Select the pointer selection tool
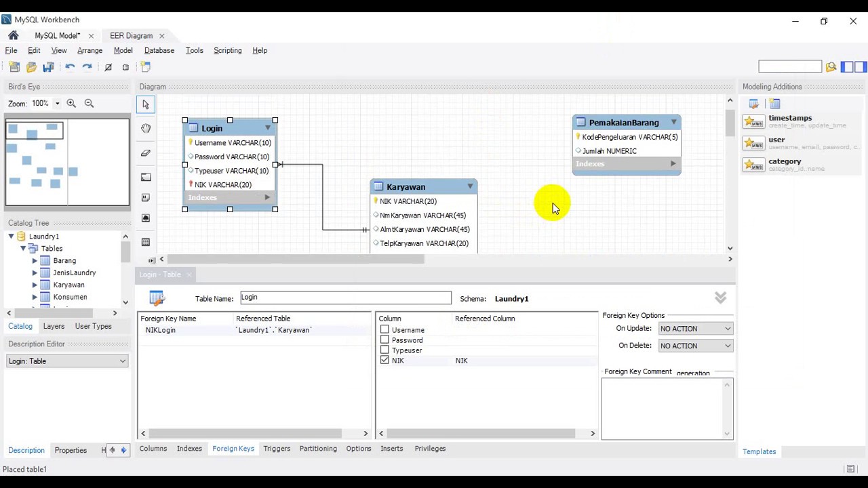 [146, 104]
